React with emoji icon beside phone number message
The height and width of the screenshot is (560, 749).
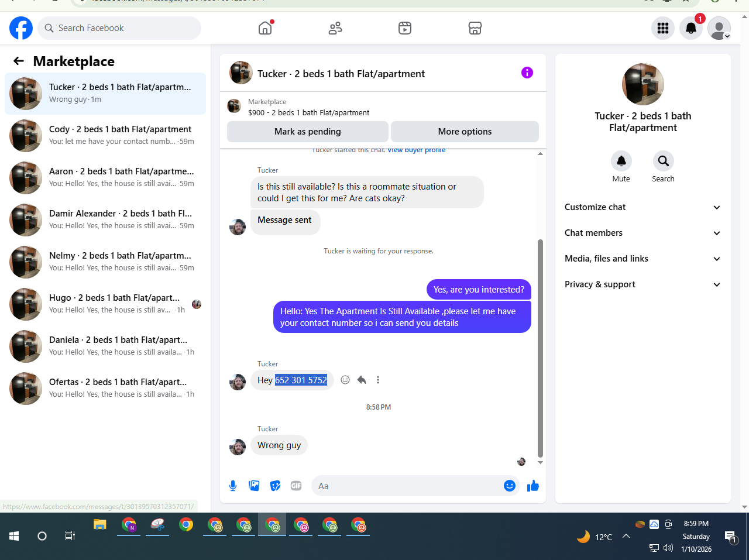click(345, 380)
